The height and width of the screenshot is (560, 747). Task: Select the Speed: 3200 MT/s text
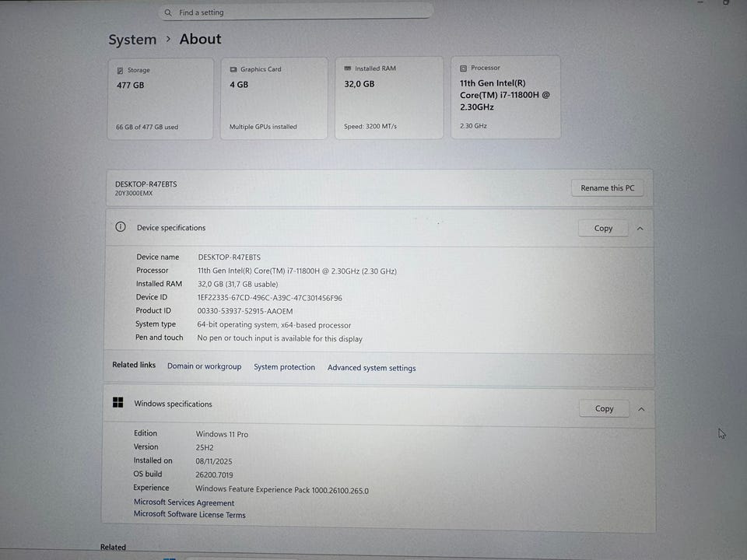click(x=370, y=127)
